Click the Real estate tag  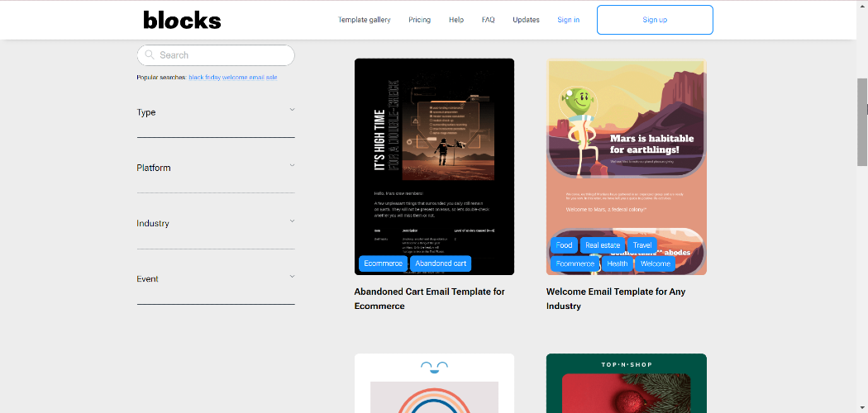(603, 245)
